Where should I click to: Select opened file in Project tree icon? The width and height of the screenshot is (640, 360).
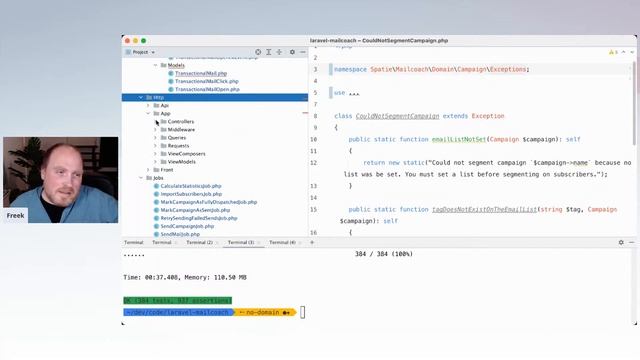tap(258, 52)
